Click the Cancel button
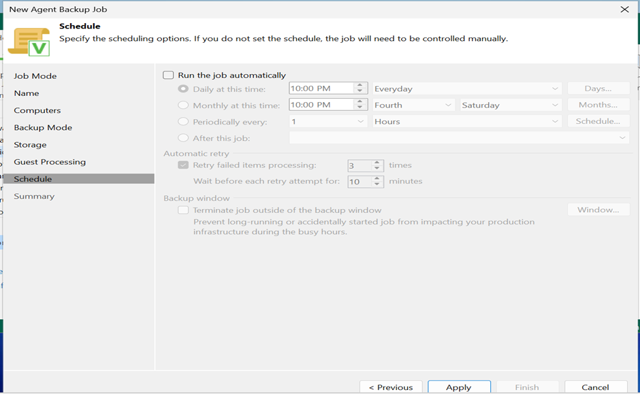Screen dimensions: 640x394 pos(596,387)
